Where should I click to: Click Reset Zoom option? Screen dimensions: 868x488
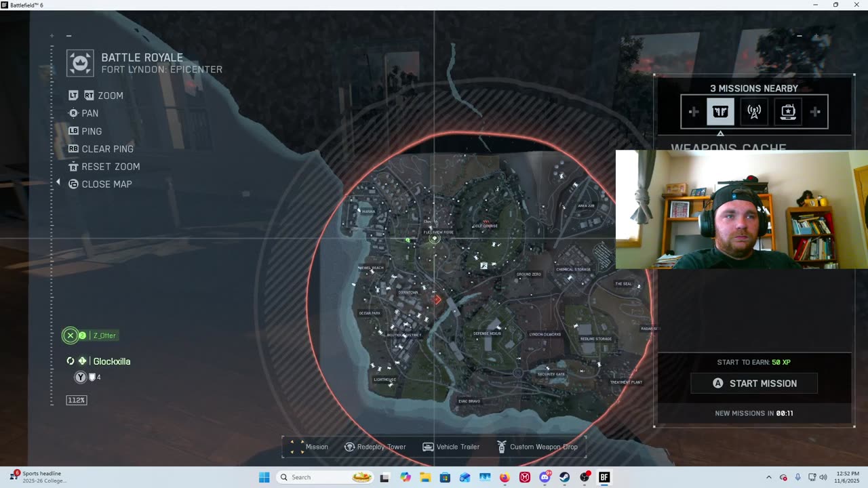111,167
